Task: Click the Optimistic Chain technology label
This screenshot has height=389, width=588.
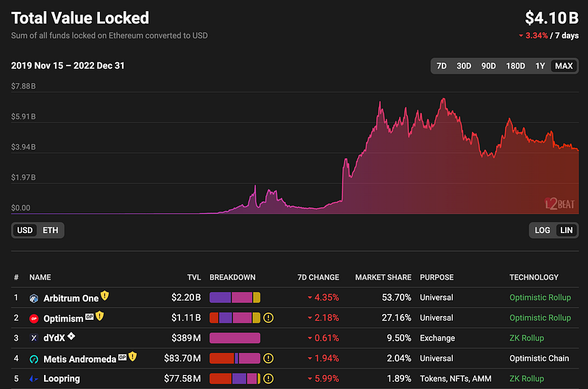Action: click(x=539, y=359)
